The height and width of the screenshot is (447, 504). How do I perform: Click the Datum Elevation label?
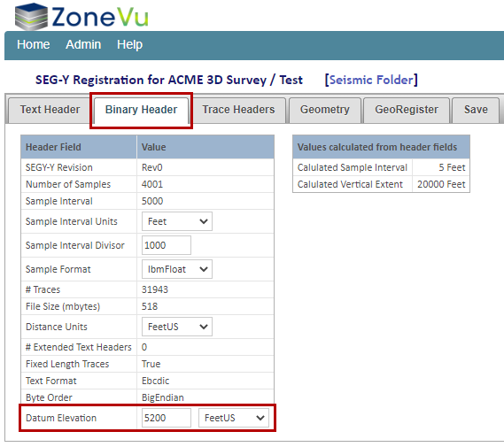(61, 418)
